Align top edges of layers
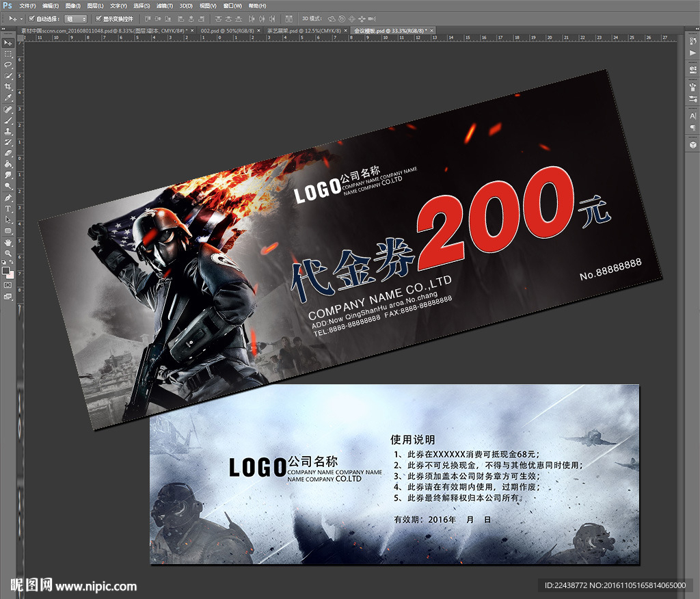The image size is (700, 599). (148, 18)
